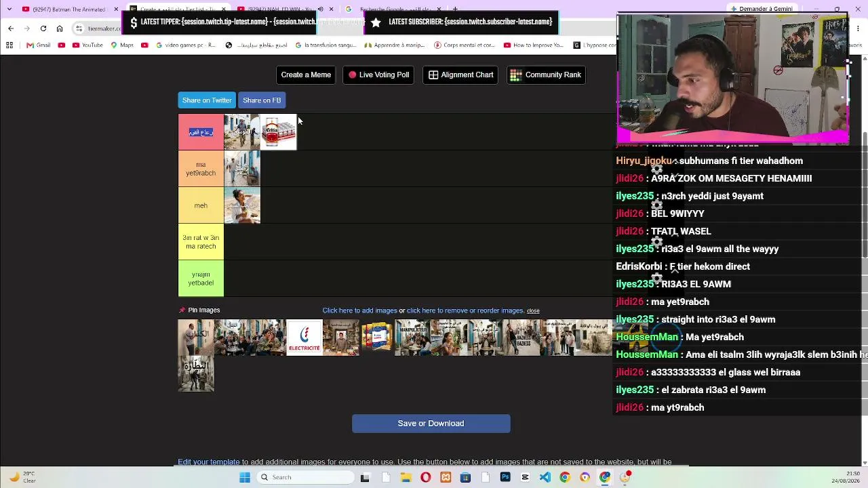The height and width of the screenshot is (488, 868).
Task: Click the 'Click here to add images' link
Action: (359, 310)
